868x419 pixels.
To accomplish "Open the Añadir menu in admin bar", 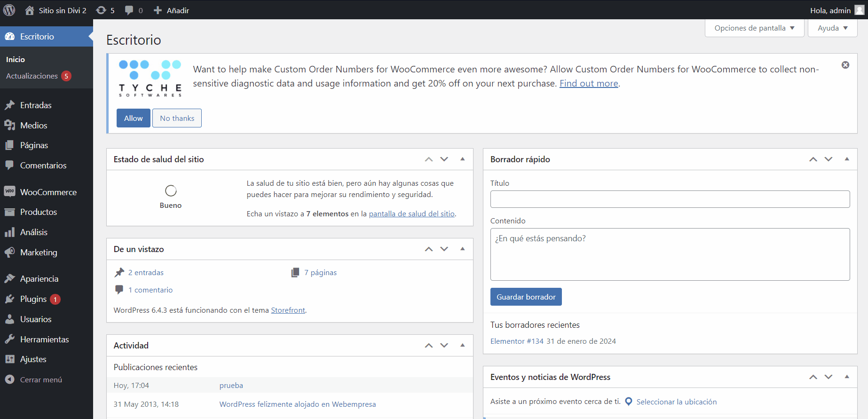I will pyautogui.click(x=172, y=10).
